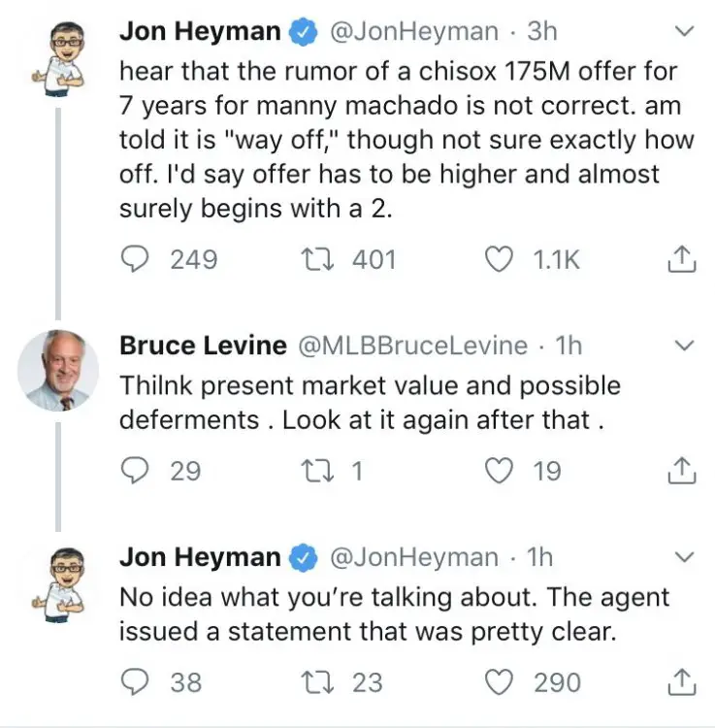Like the tweet with 1.1K likes
Image resolution: width=715 pixels, height=728 pixels.
[498, 259]
